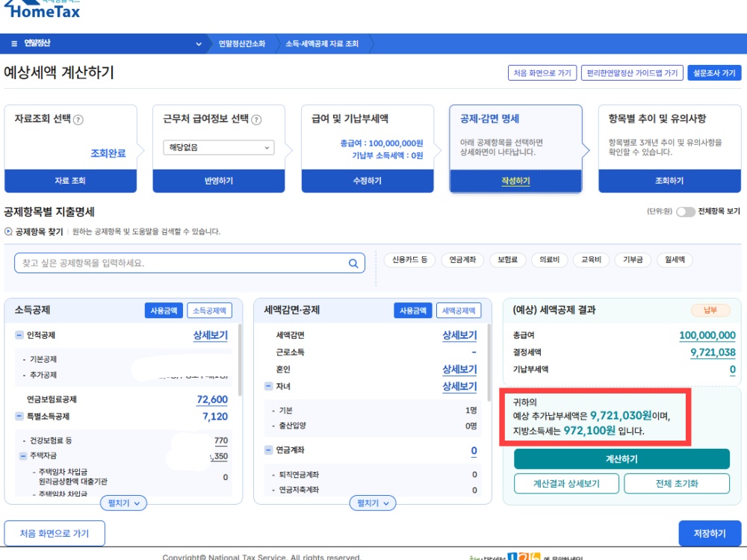
Task: Select the 보험료 filter chip
Action: 507,260
